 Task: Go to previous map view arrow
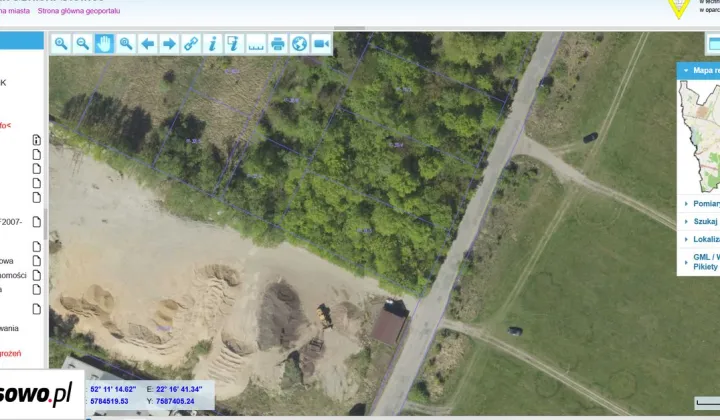point(147,44)
